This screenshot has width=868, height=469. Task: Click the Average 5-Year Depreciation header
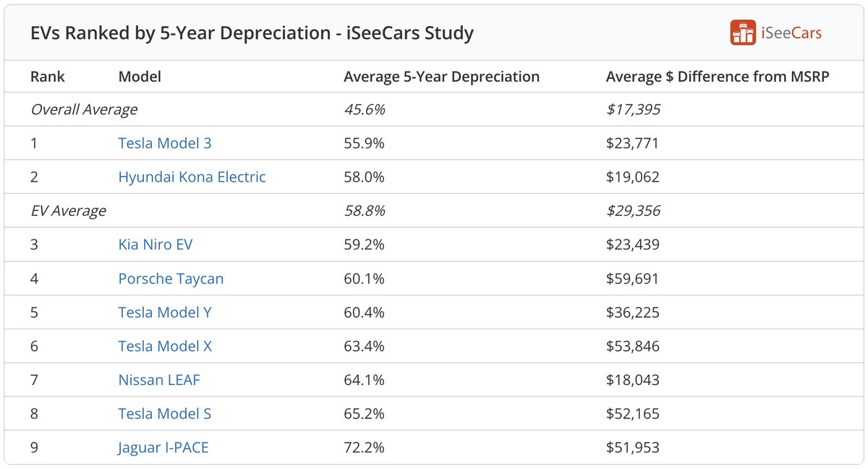tap(441, 77)
